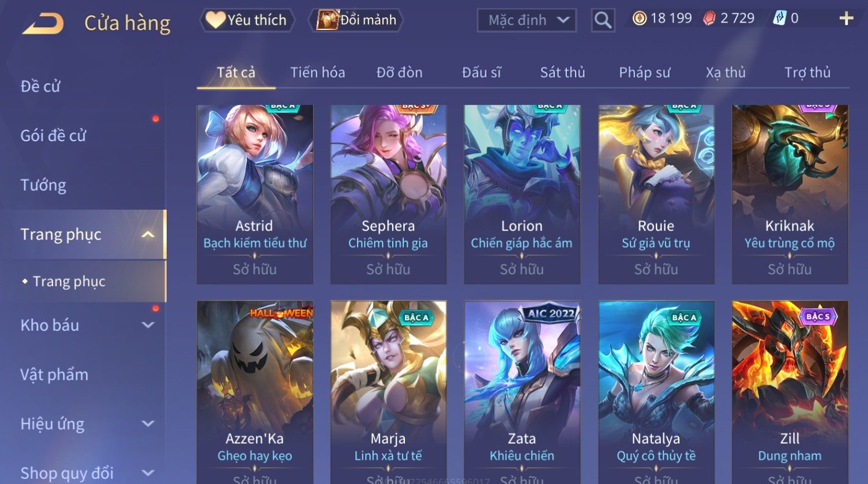Open Đổi mảnh chest exchange

(x=356, y=20)
